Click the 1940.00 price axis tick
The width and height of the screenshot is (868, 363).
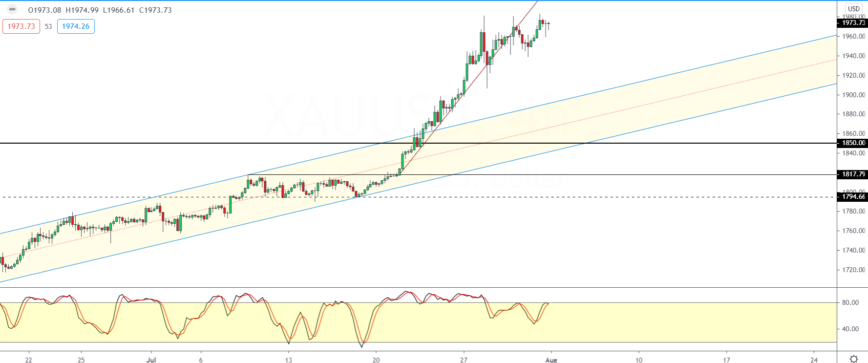(x=854, y=56)
